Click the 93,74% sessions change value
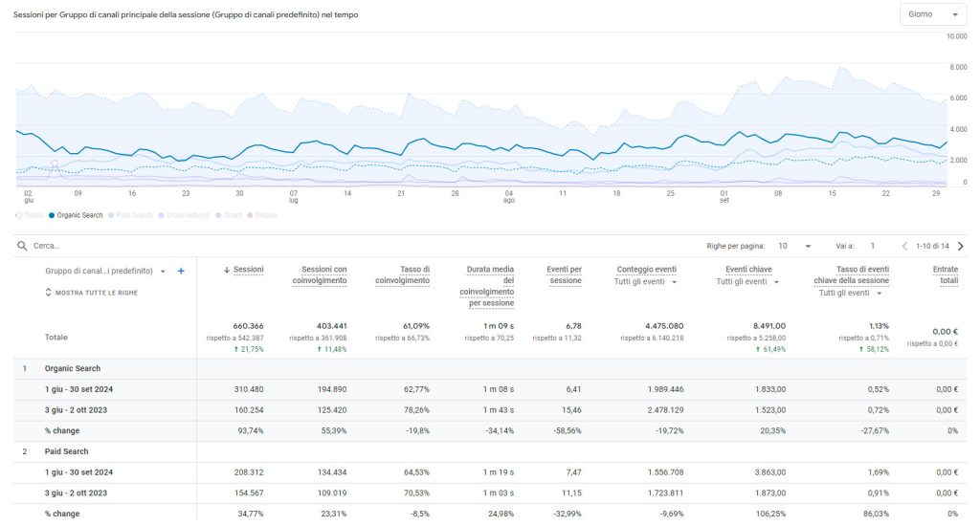Viewport: 980px width, 526px height. [251, 431]
